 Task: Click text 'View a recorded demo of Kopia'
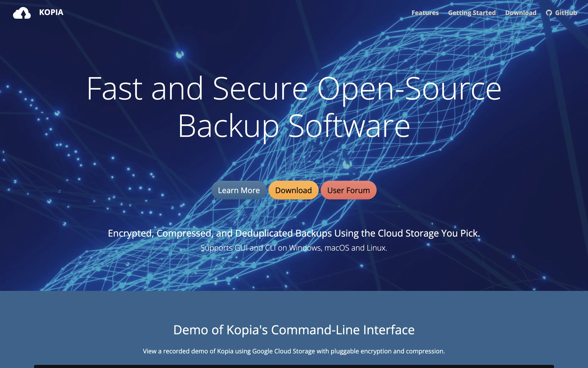pyautogui.click(x=188, y=351)
